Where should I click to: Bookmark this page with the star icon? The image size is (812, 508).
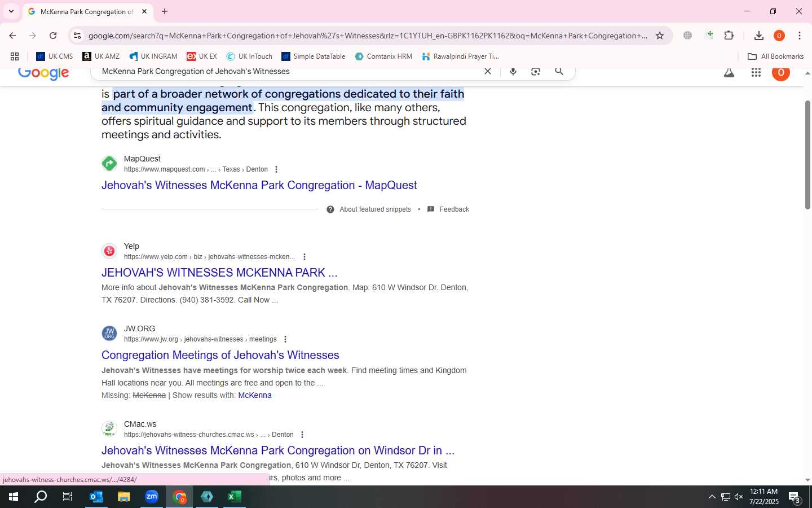(x=660, y=36)
